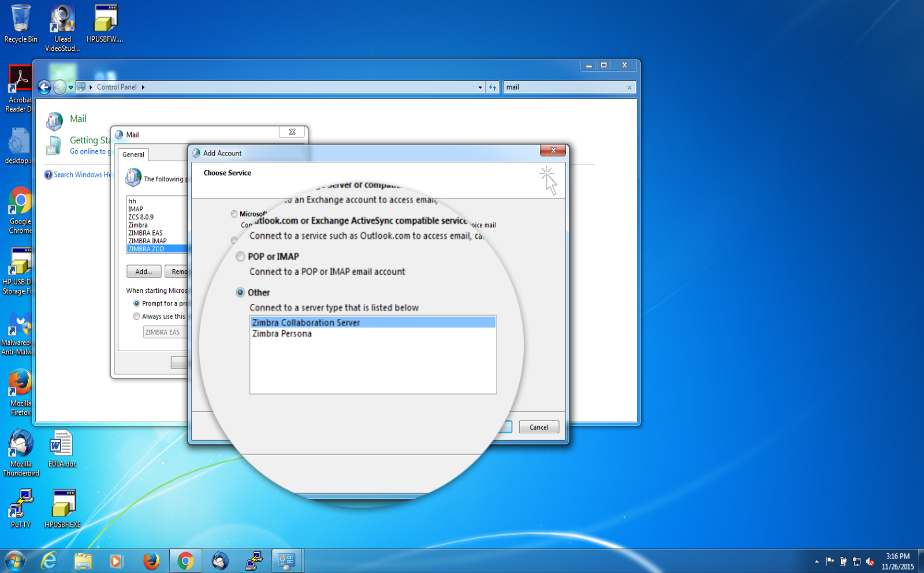This screenshot has width=924, height=573.
Task: Click Google Chrome in the taskbar
Action: (x=185, y=561)
